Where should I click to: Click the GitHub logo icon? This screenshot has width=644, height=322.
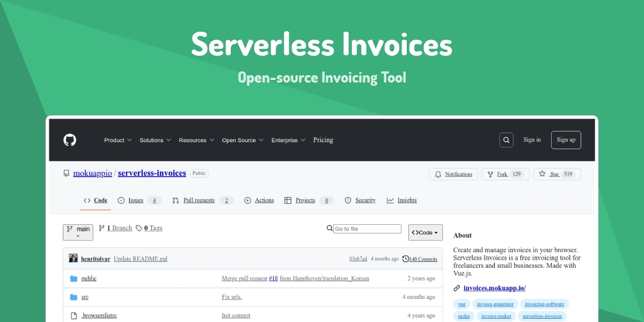point(69,140)
